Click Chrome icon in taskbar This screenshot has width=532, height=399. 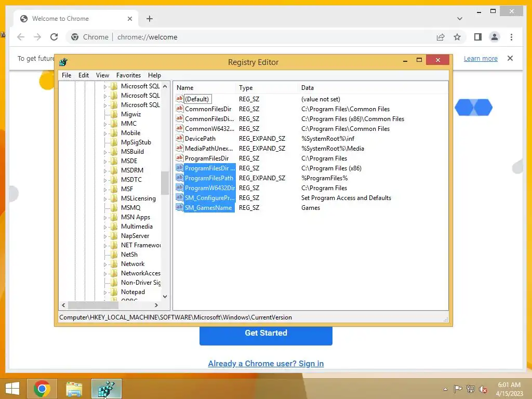tap(42, 389)
